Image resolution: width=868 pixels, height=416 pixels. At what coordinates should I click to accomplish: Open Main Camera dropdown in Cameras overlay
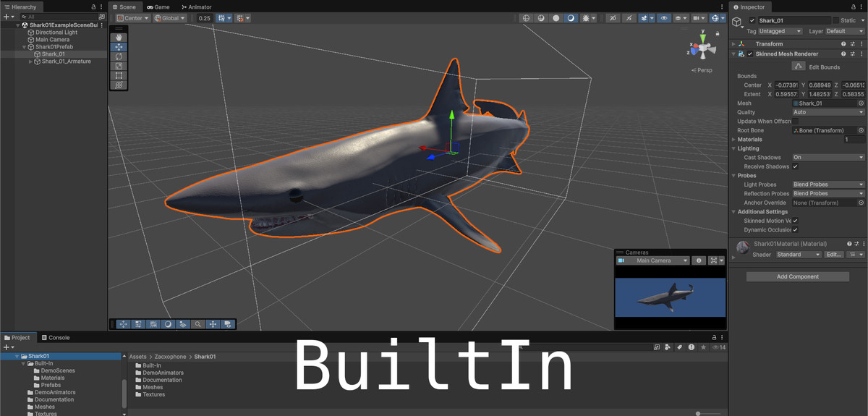(x=652, y=260)
